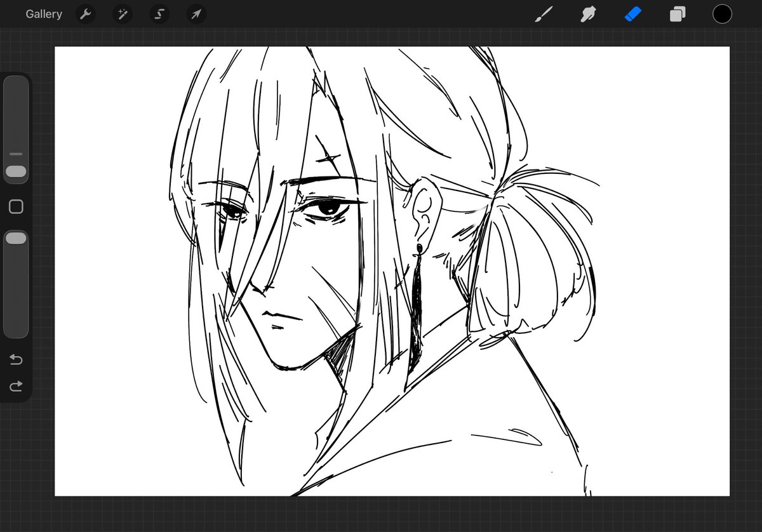Image resolution: width=762 pixels, height=532 pixels.
Task: Activate the Transform arrow tool
Action: pos(196,14)
